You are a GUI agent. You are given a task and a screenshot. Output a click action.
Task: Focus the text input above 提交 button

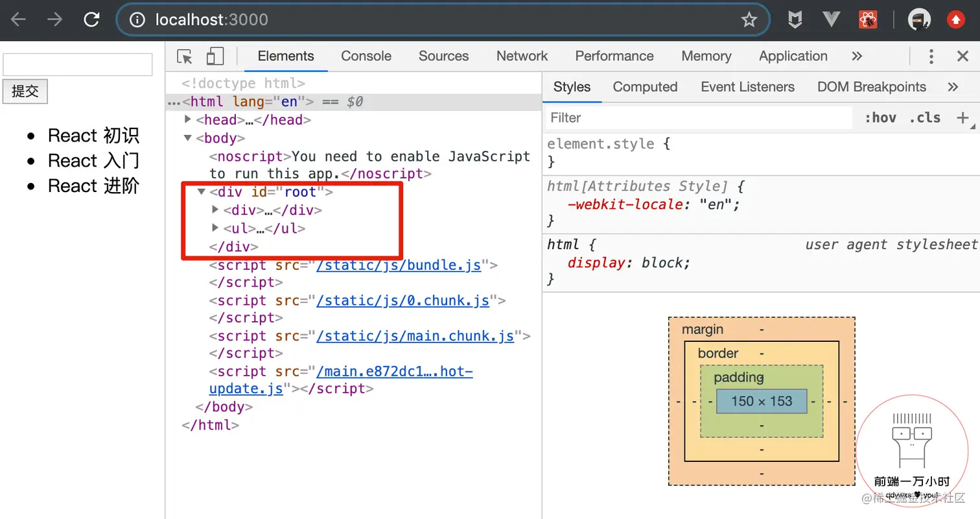point(78,65)
